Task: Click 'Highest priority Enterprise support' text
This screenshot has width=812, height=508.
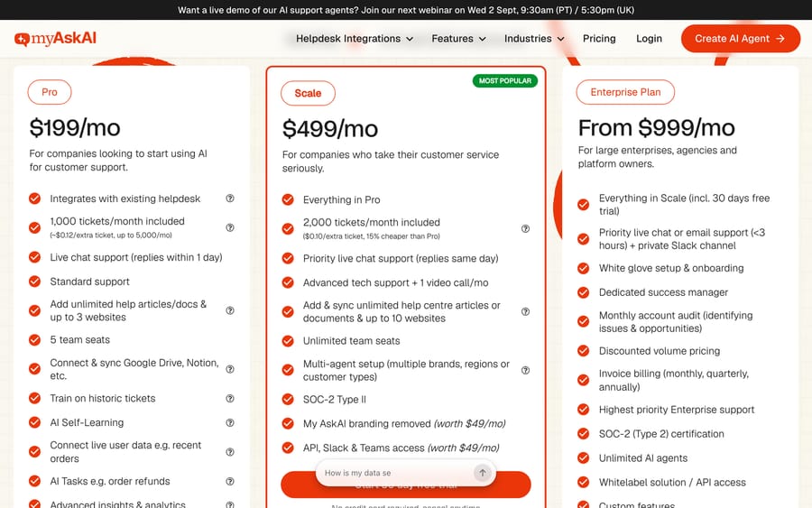Action: click(677, 410)
